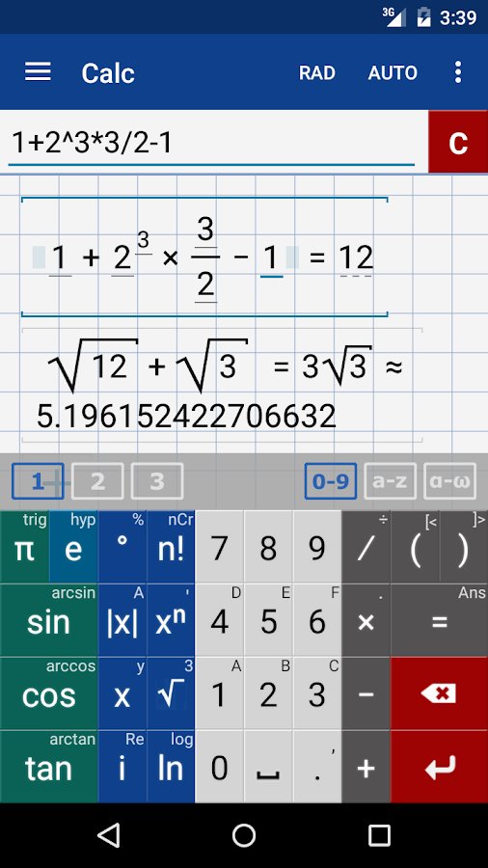
Task: Tap the sin function key
Action: (48, 620)
